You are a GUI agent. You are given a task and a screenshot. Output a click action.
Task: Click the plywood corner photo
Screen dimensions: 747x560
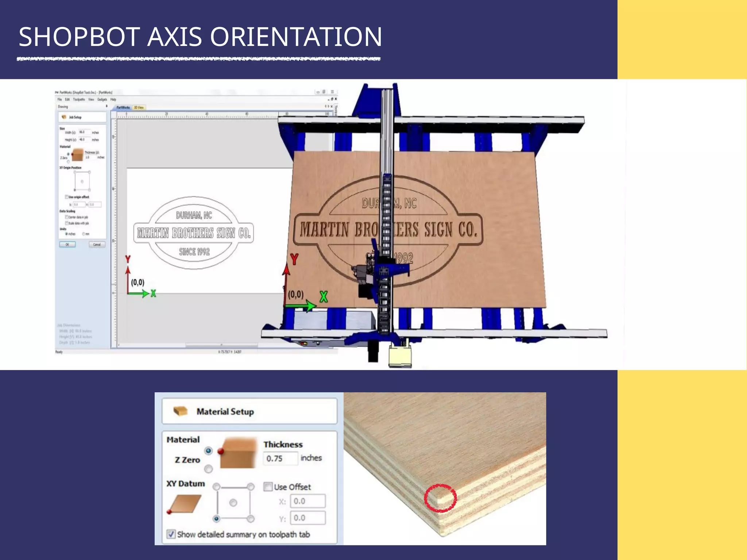(445, 468)
